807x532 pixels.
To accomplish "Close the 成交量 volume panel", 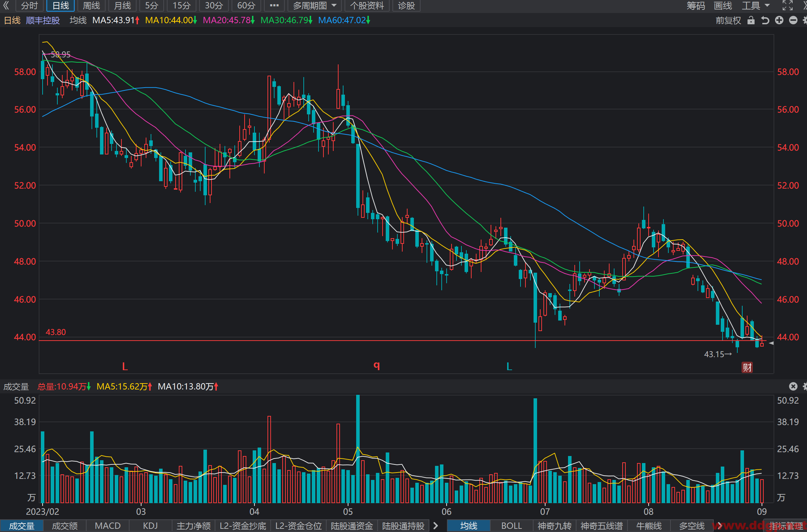I will (x=793, y=386).
